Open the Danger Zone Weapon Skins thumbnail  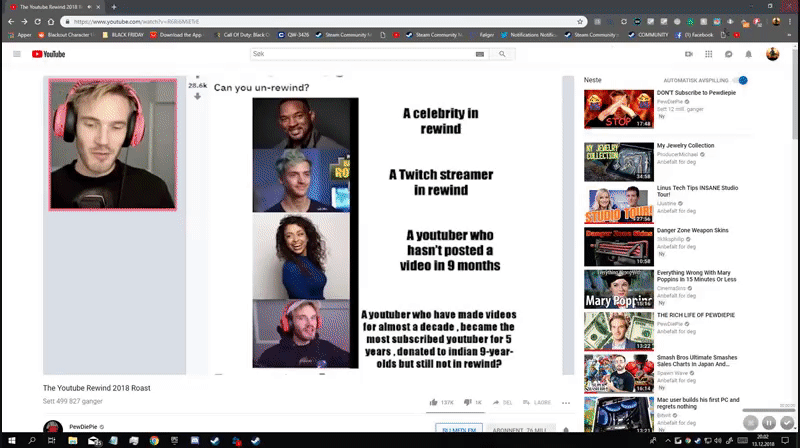[619, 246]
